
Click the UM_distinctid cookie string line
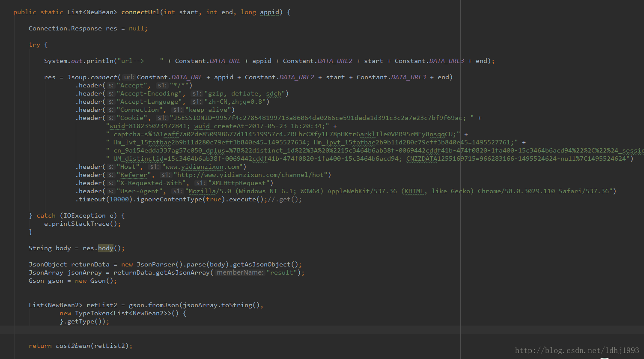368,159
